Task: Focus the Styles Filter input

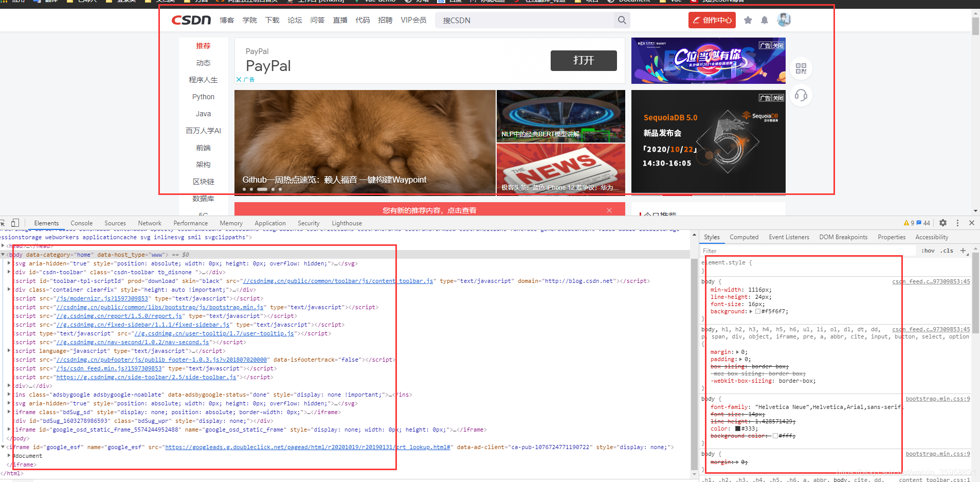Action: point(809,251)
